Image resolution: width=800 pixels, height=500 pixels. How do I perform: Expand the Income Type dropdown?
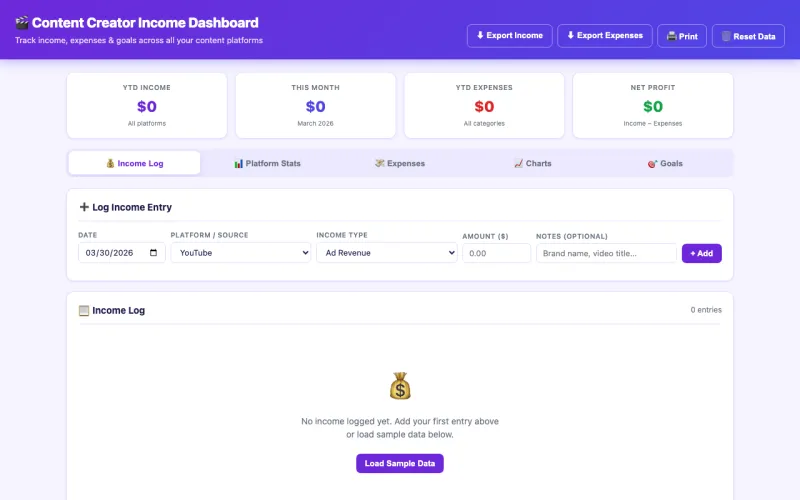coord(386,253)
